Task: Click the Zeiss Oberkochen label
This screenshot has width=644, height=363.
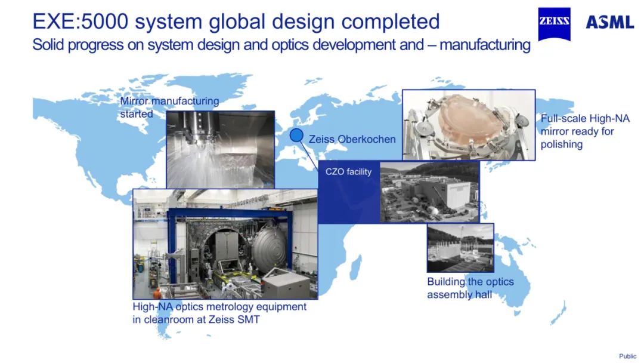Action: (x=351, y=139)
